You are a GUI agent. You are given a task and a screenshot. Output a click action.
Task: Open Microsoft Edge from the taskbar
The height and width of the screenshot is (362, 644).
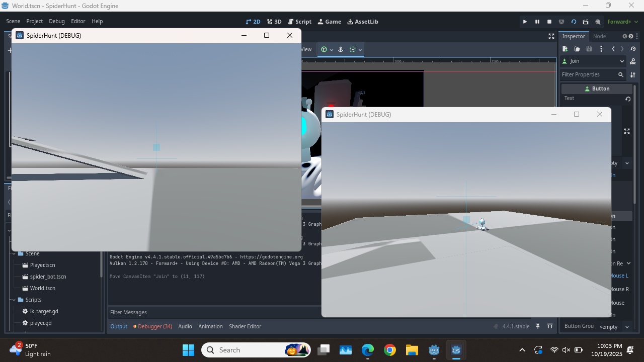tap(368, 350)
